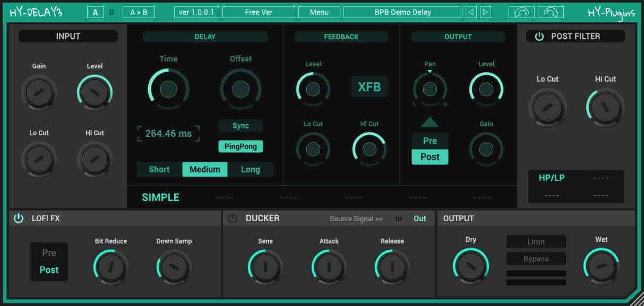Click the Dry output knob
The height and width of the screenshot is (306, 644).
coord(471,266)
